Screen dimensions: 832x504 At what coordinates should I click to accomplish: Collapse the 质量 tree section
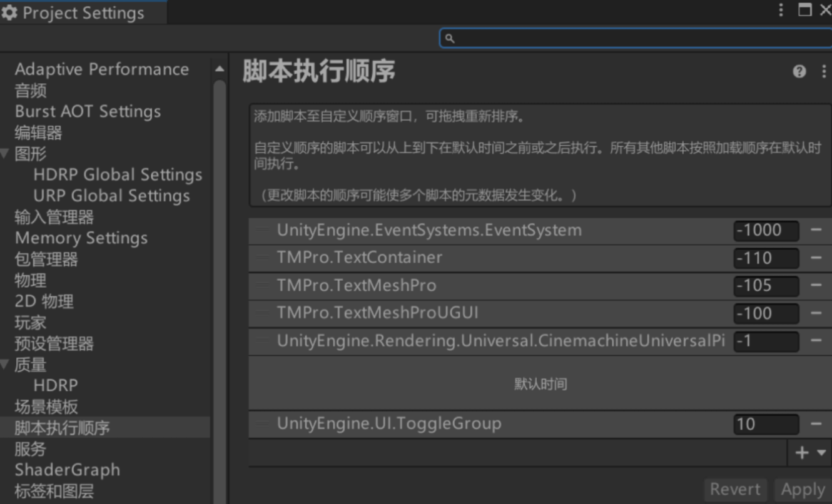[6, 365]
